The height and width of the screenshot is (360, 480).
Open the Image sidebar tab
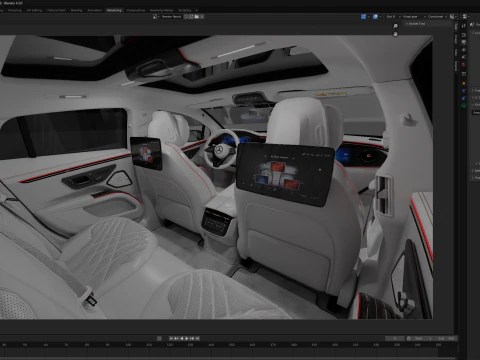point(456,39)
